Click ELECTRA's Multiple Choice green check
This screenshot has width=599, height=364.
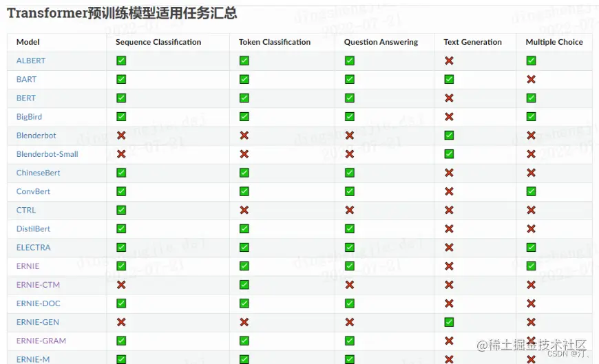pyautogui.click(x=532, y=248)
